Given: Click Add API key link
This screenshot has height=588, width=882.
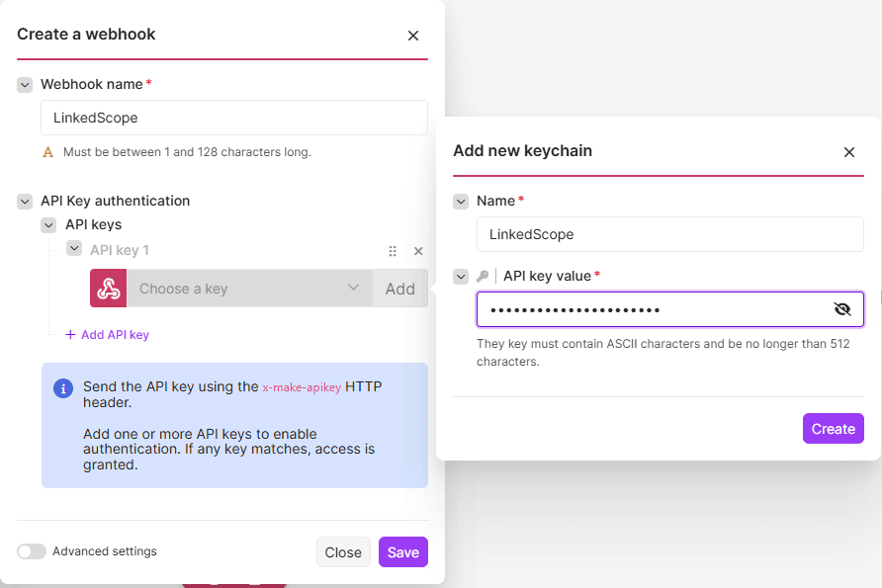Looking at the screenshot, I should point(108,334).
